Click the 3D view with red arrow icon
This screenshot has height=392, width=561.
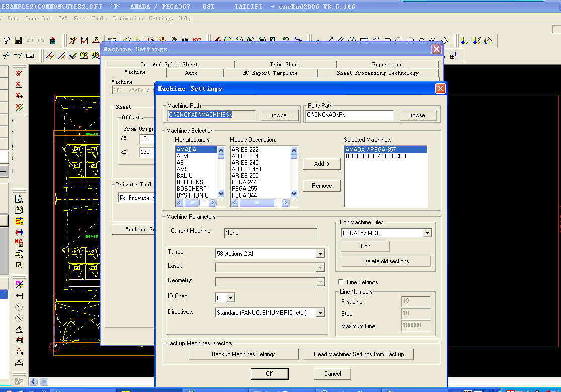(x=488, y=40)
